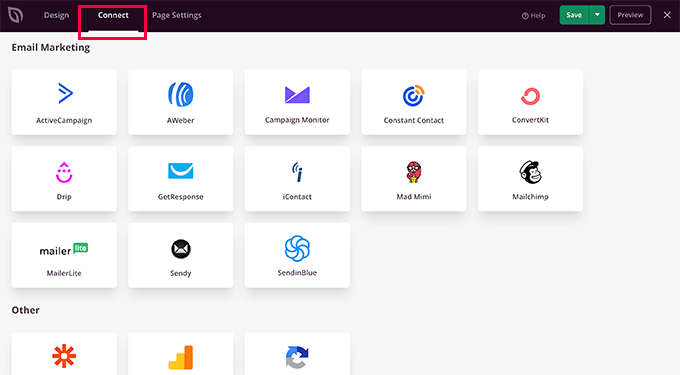
Task: Click the Other section heading
Action: pos(26,310)
